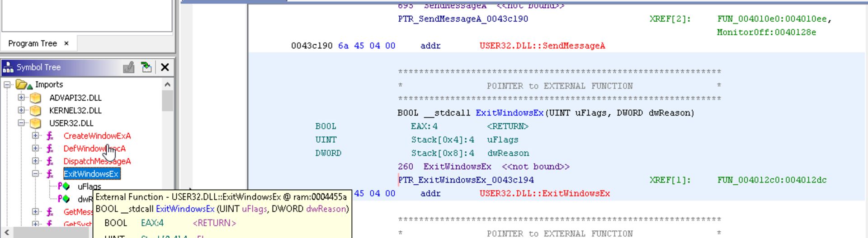Select the uFlags parameter in Symbol Tree
868x238 pixels.
click(x=89, y=186)
